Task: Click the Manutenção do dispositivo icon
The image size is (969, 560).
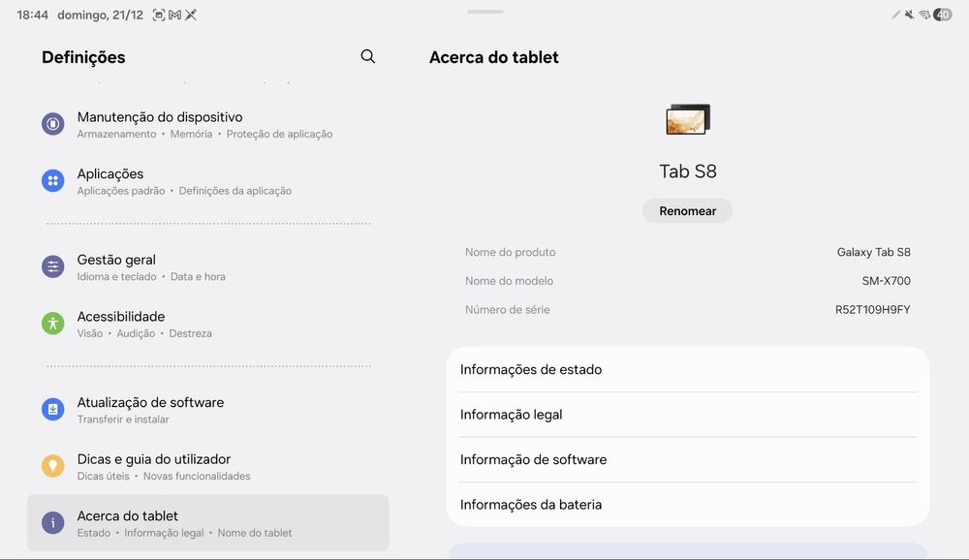Action: pos(53,124)
